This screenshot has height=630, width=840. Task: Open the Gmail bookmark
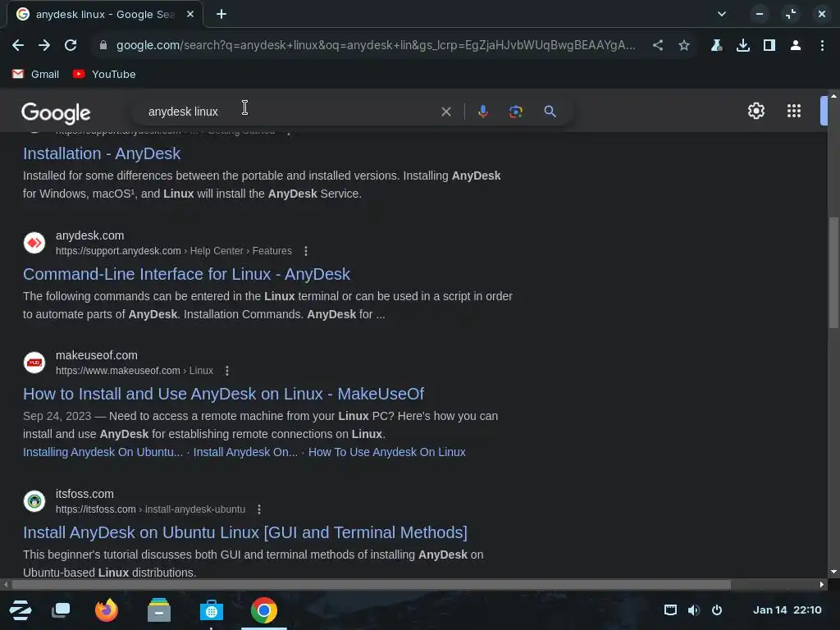(35, 75)
